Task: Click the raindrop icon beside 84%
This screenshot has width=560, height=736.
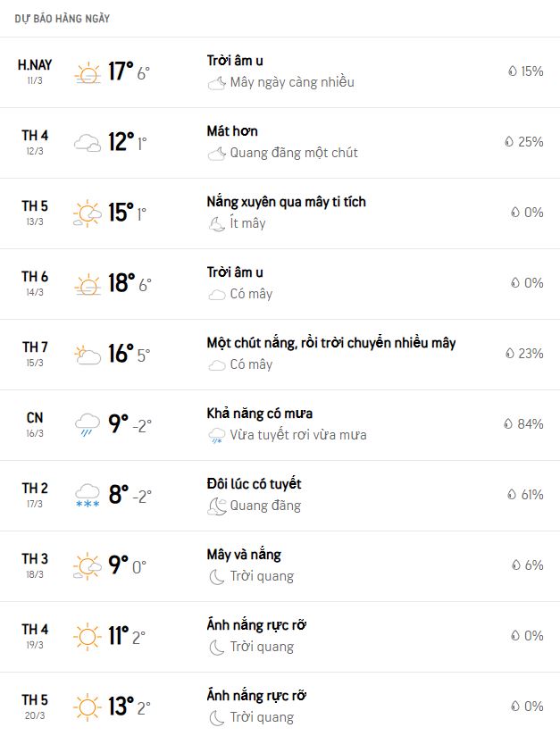Action: coord(508,424)
